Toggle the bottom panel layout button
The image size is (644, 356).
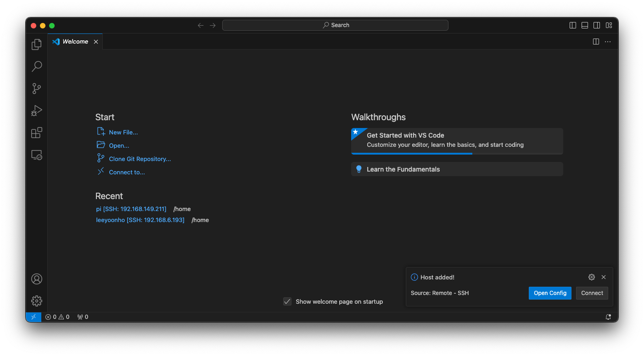(585, 25)
